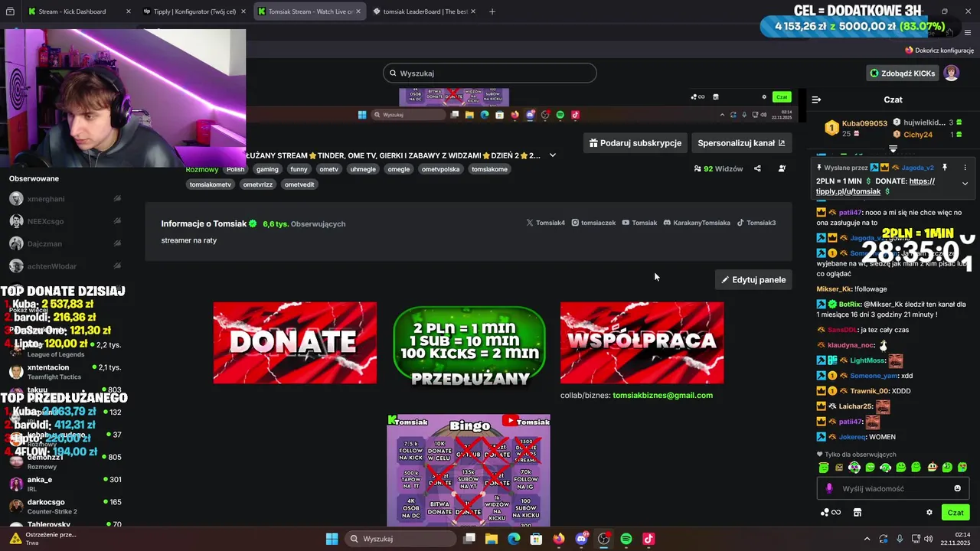Click the tomsiakbiznes@gmail.com email link
Image resolution: width=980 pixels, height=551 pixels.
point(662,396)
